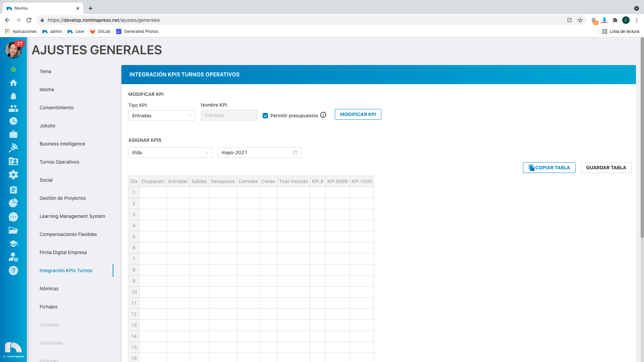Viewport: 644px width, 362px height.
Task: Click the COPIAR TABLA button
Action: coord(549,168)
